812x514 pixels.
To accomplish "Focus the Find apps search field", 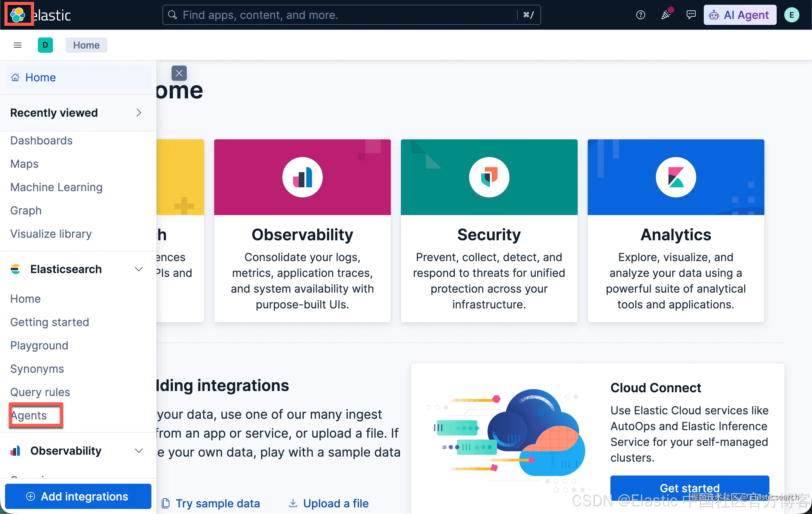I will 351,15.
